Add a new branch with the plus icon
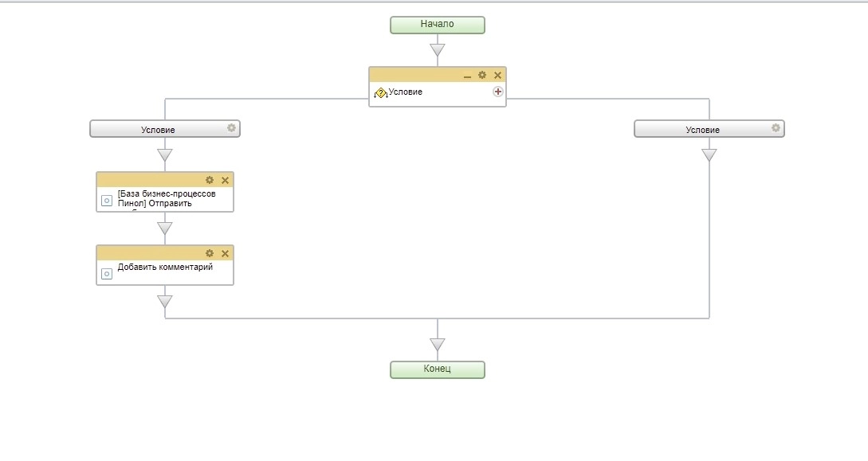This screenshot has width=868, height=461. (498, 92)
